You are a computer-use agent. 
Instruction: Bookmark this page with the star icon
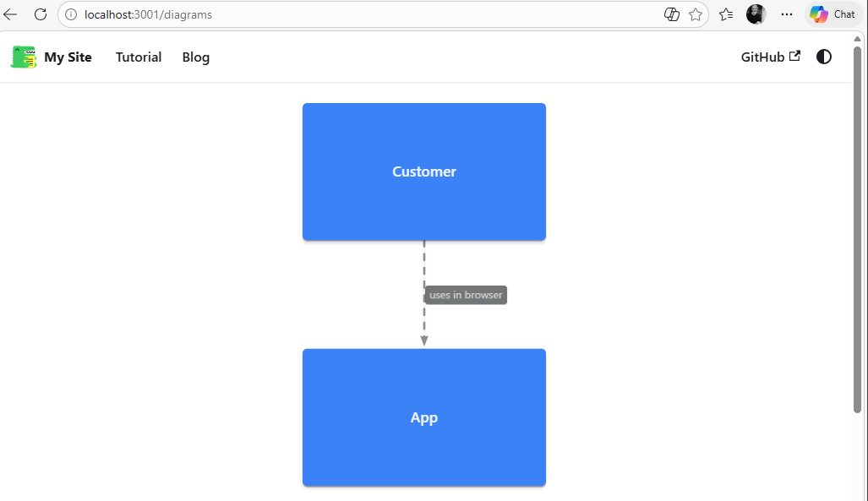tap(696, 14)
